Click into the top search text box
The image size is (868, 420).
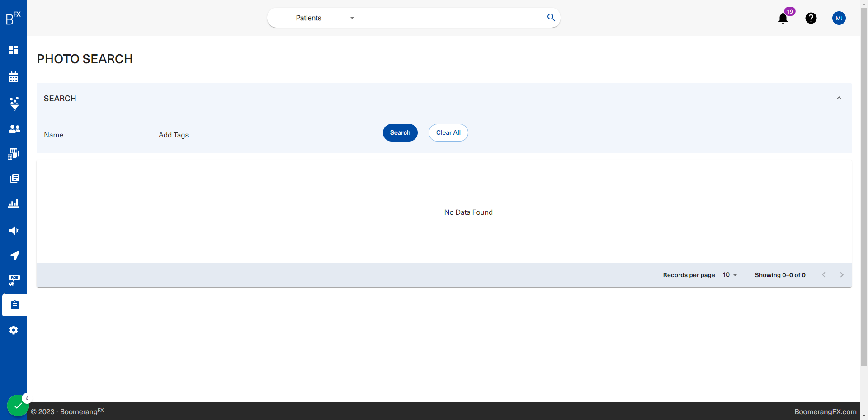pos(453,18)
